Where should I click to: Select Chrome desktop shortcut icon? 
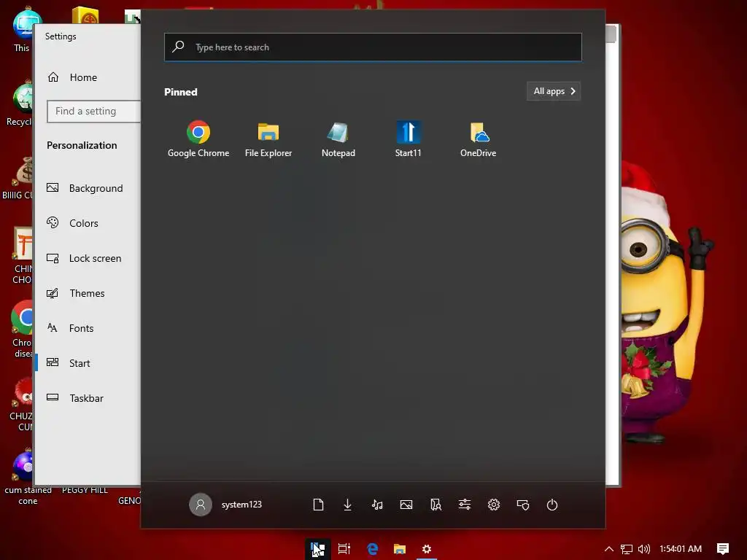[x=22, y=329]
